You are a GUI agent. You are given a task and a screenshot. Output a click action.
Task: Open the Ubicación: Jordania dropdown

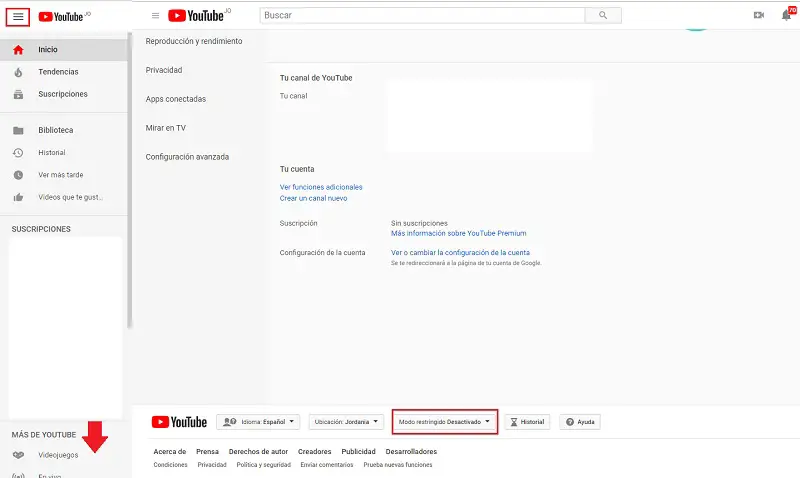pos(346,422)
